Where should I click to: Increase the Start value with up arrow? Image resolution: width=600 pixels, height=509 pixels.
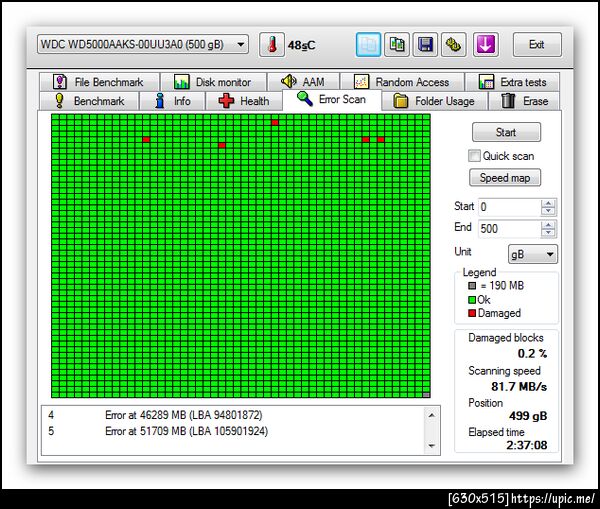coord(548,203)
